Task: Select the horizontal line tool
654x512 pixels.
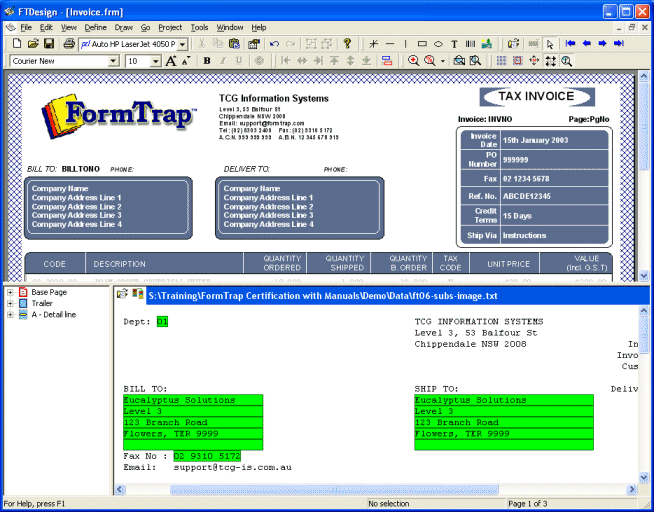Action: click(x=390, y=44)
